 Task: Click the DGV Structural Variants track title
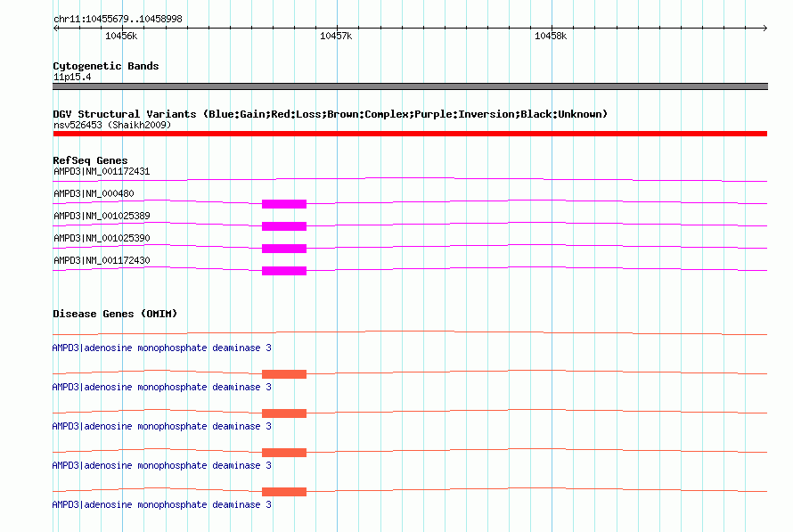click(331, 114)
